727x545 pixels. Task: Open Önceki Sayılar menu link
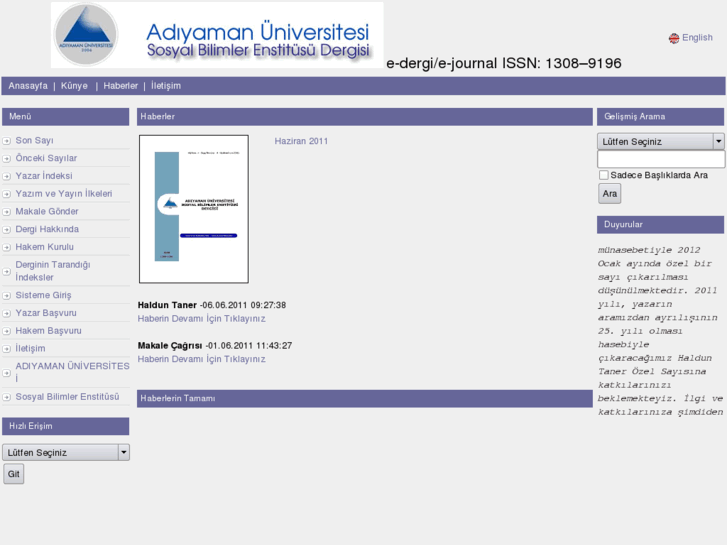(x=46, y=158)
